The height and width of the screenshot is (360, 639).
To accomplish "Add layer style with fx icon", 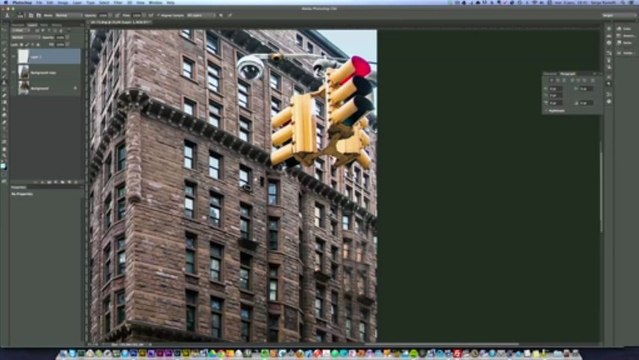I will click(x=42, y=182).
